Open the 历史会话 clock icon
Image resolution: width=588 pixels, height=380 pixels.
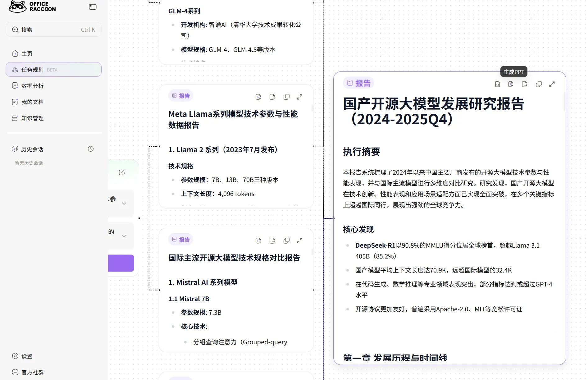click(91, 149)
